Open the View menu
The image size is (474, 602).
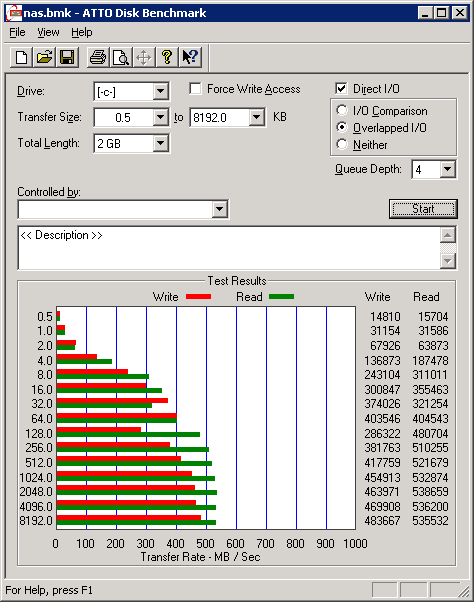point(48,32)
